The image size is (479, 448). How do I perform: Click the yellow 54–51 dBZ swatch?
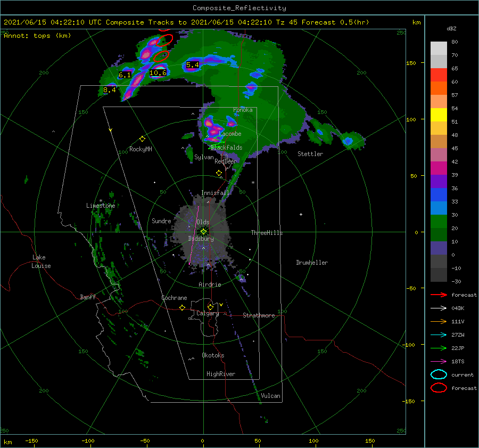point(439,115)
